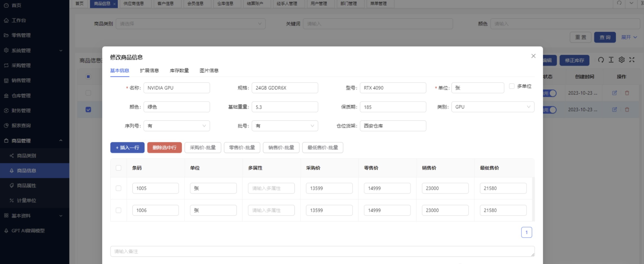The image size is (644, 264).
Task: Expand the 系统管理 sidebar menu
Action: [61, 51]
